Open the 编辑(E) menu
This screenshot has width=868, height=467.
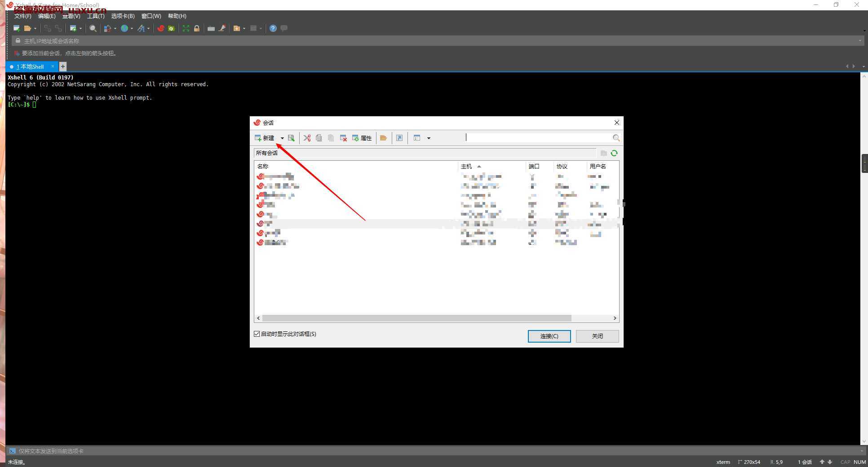(x=47, y=16)
